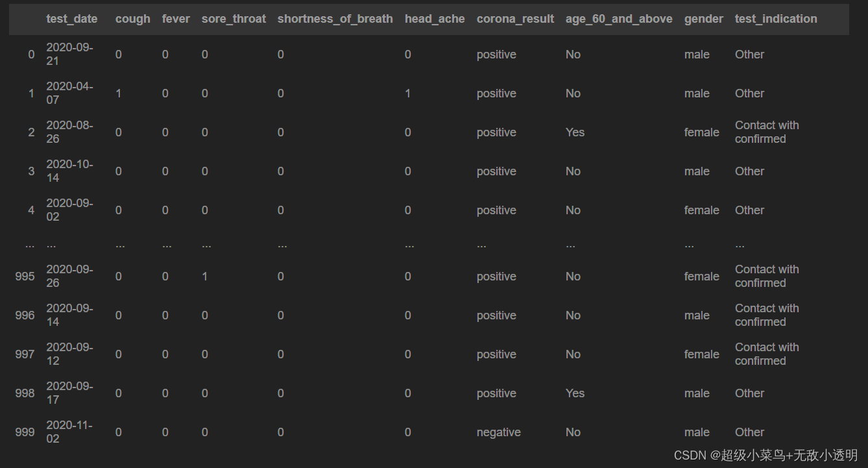The image size is (868, 468).
Task: Click Other test indication in row 998
Action: pos(750,393)
